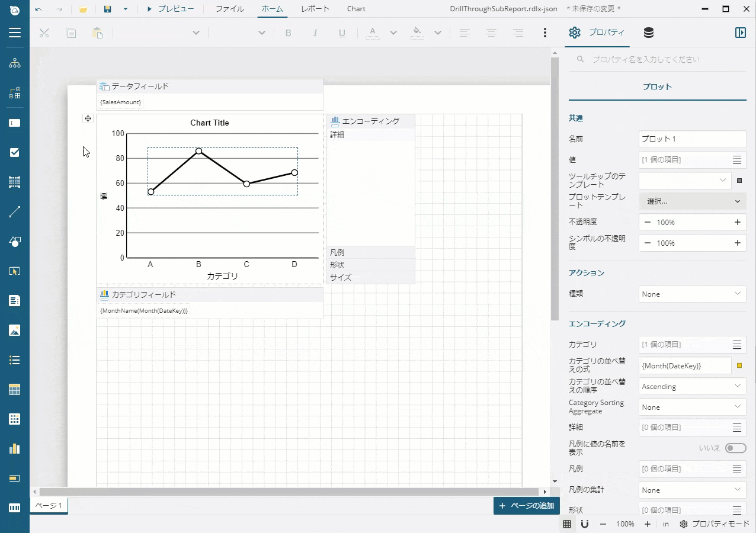This screenshot has height=533, width=756.
Task: Select the chart tool in left sidebar
Action: point(15,449)
